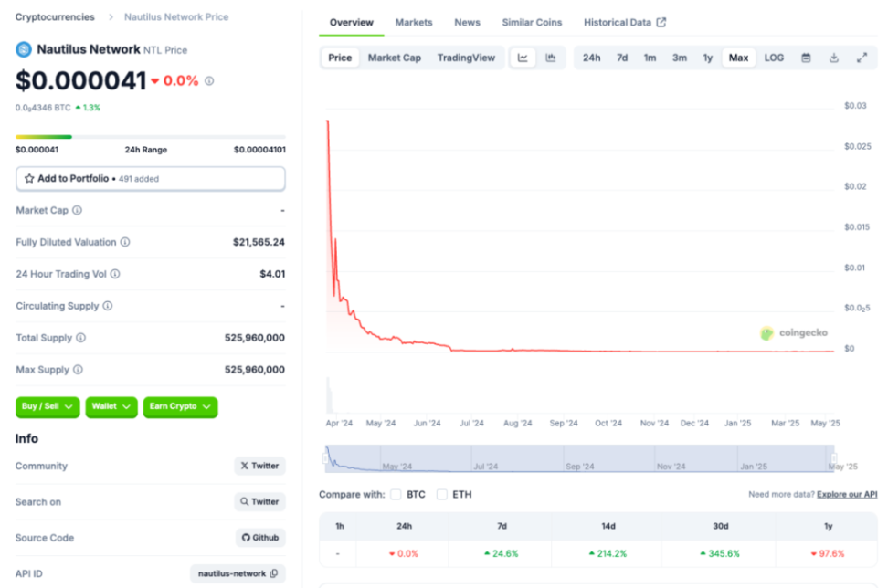
Task: Switch to the line chart view icon
Action: tap(523, 58)
